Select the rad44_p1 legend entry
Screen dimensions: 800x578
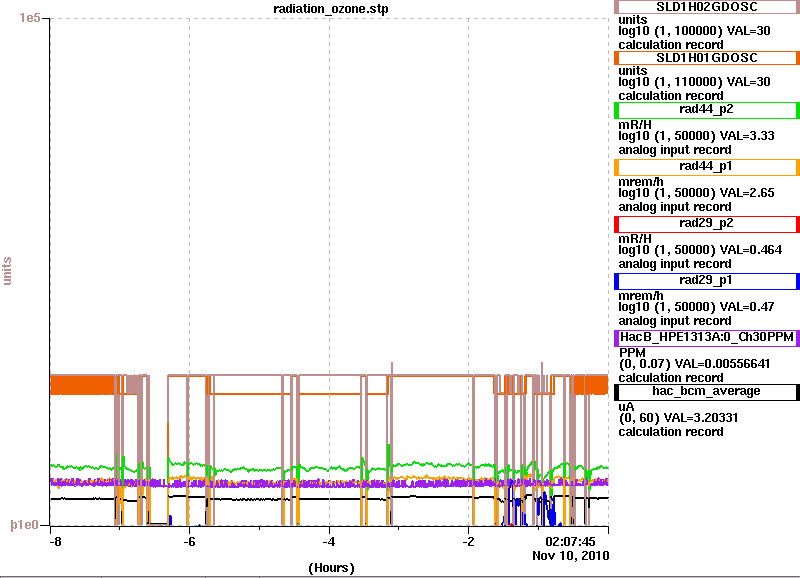(x=707, y=166)
